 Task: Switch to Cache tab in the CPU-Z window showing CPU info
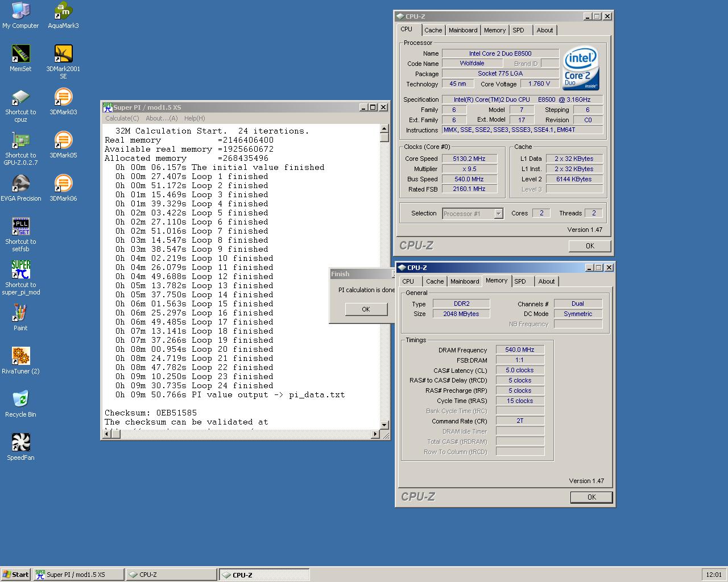pos(433,30)
